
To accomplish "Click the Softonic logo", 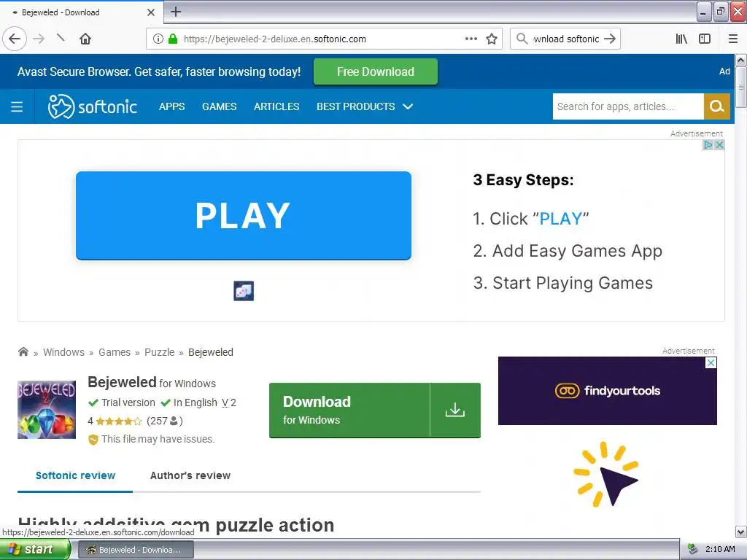I will [93, 106].
